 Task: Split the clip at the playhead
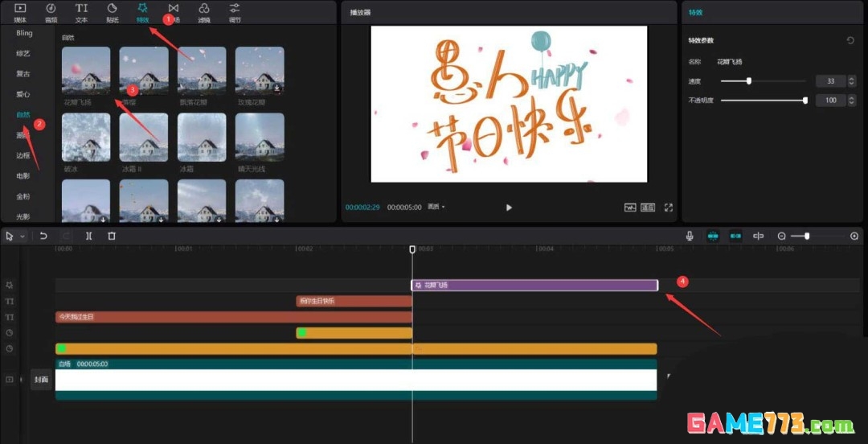(88, 236)
